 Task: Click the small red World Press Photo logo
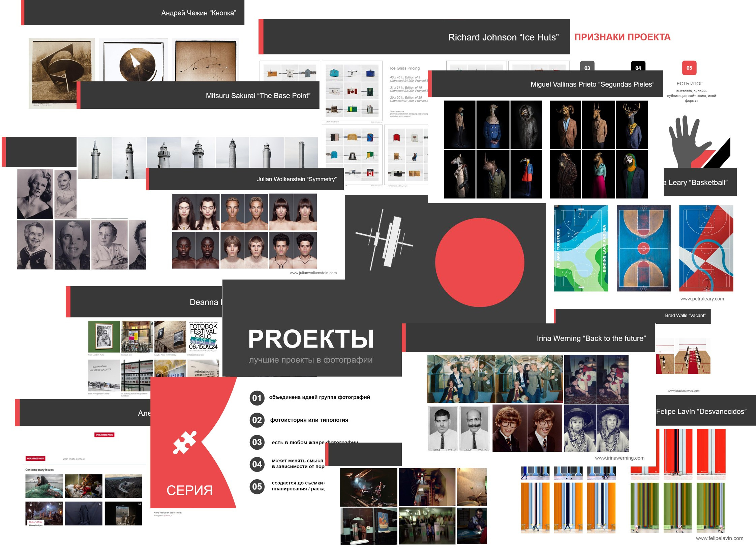tap(104, 435)
